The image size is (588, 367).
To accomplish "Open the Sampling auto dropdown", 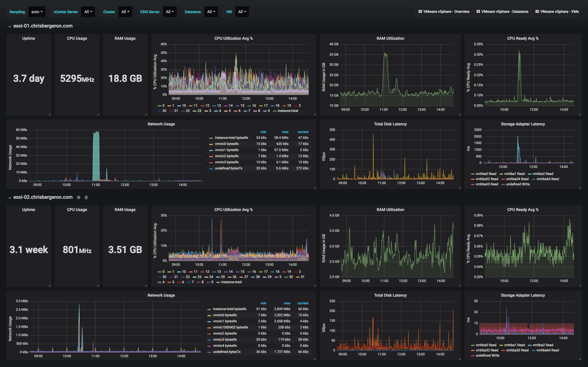I will [37, 11].
